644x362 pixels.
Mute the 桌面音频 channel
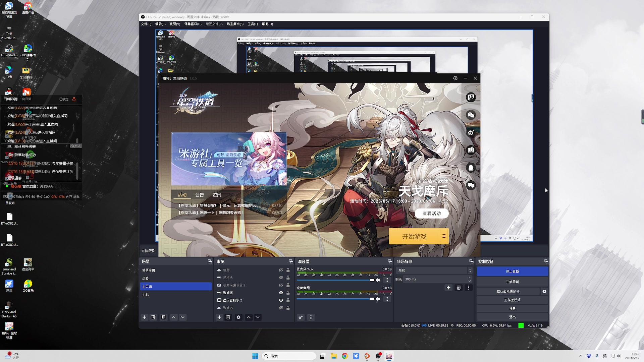(x=378, y=299)
